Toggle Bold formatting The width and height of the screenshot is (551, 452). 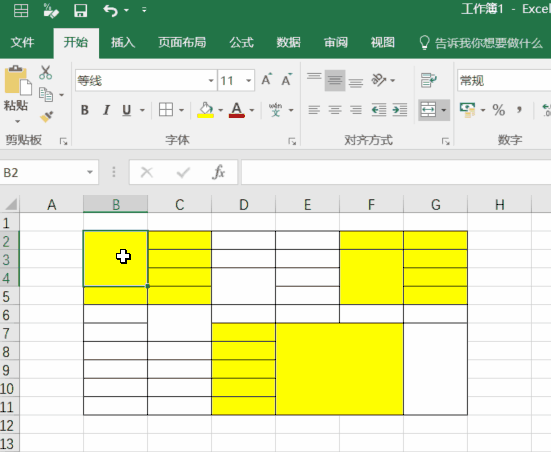coord(85,110)
